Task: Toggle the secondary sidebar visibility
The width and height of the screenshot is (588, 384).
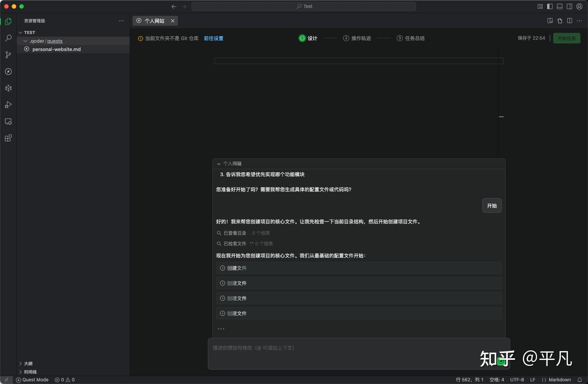Action: [569, 6]
